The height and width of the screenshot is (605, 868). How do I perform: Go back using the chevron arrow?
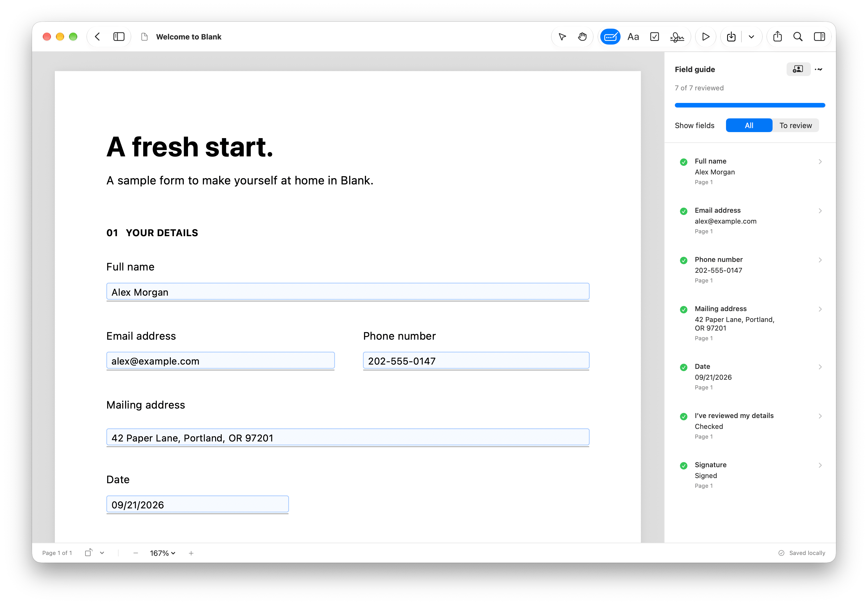pos(97,37)
